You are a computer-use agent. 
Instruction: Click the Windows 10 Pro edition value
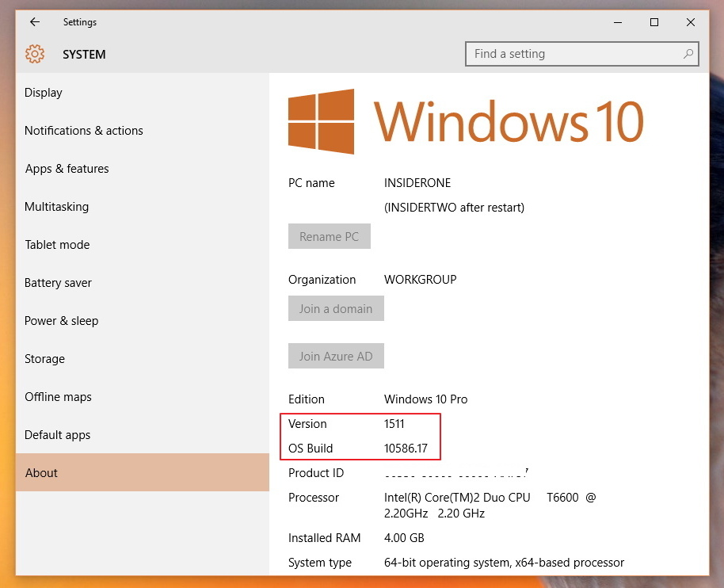[x=425, y=399]
